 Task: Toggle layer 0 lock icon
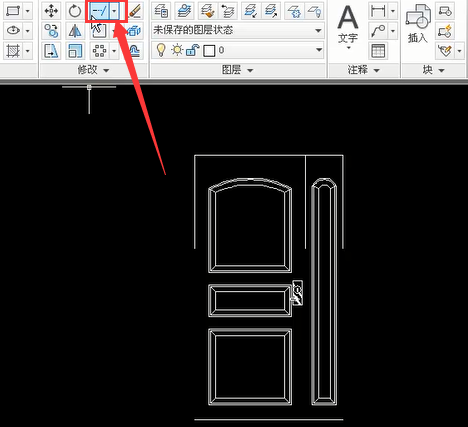(192, 50)
